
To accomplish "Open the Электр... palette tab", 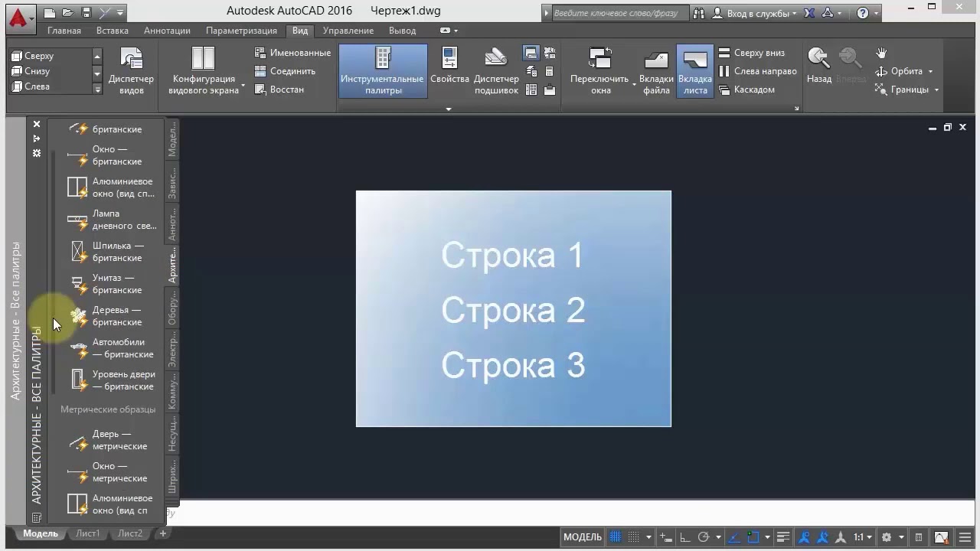I will click(172, 349).
